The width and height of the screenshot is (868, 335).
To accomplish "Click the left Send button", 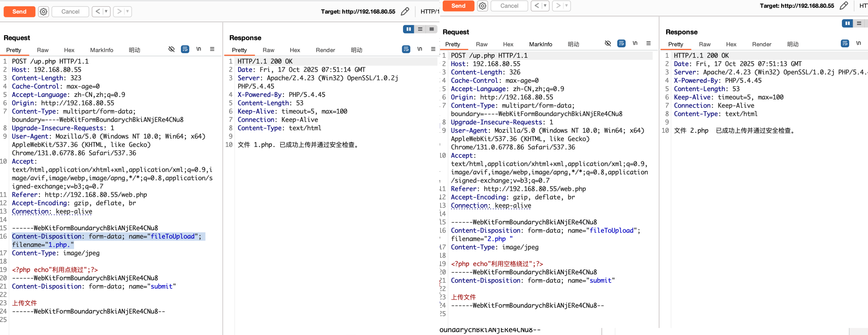I will pyautogui.click(x=19, y=12).
